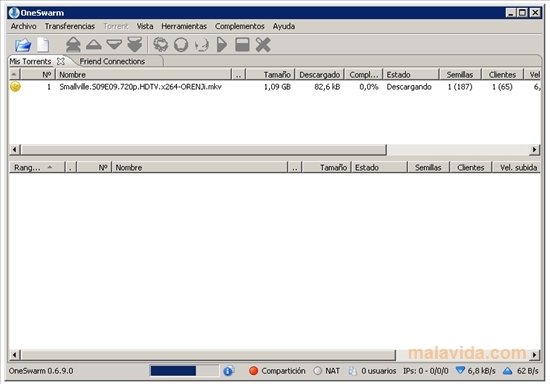Sort lower list by Nombre column
This screenshot has height=384, width=550.
click(200, 167)
